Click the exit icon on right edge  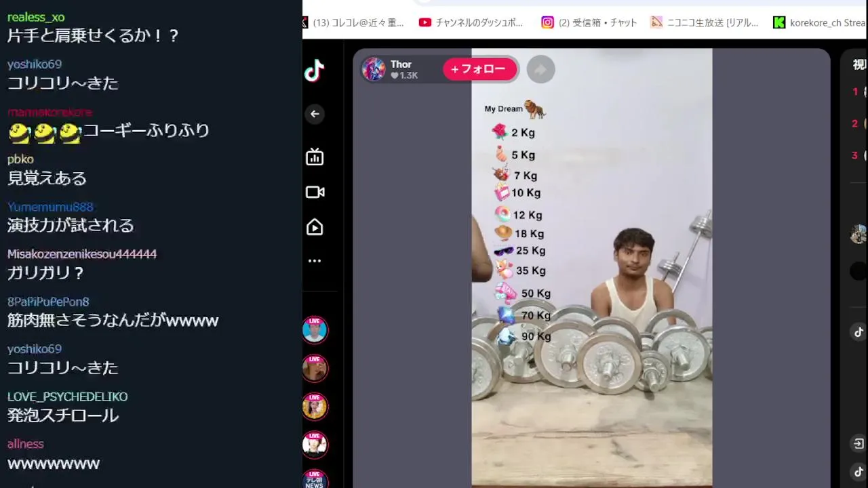pyautogui.click(x=859, y=444)
